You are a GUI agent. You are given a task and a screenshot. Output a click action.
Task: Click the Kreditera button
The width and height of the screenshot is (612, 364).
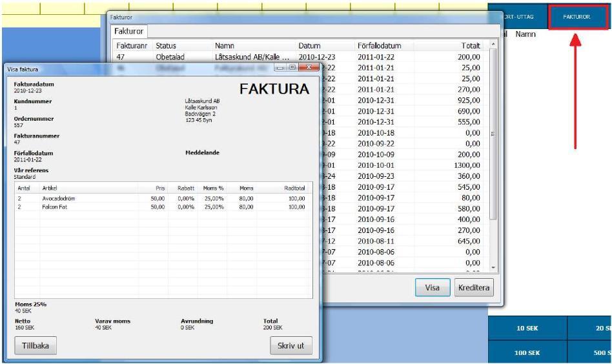coord(474,288)
